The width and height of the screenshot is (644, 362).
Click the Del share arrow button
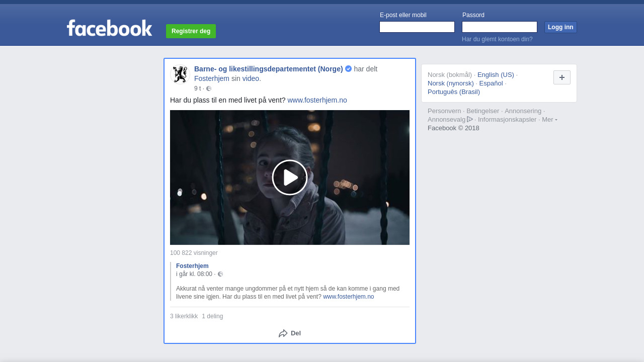point(290,333)
